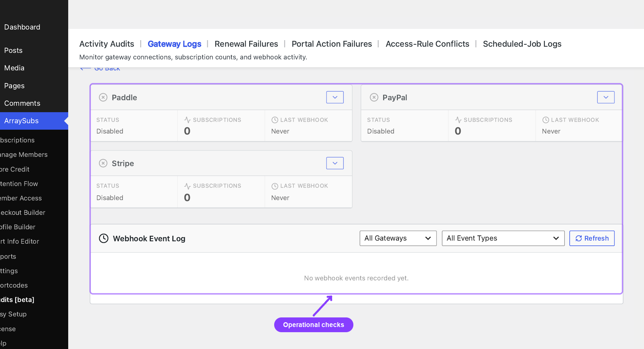644x349 pixels.
Task: Select ArraySubs in the sidebar
Action: 34,121
